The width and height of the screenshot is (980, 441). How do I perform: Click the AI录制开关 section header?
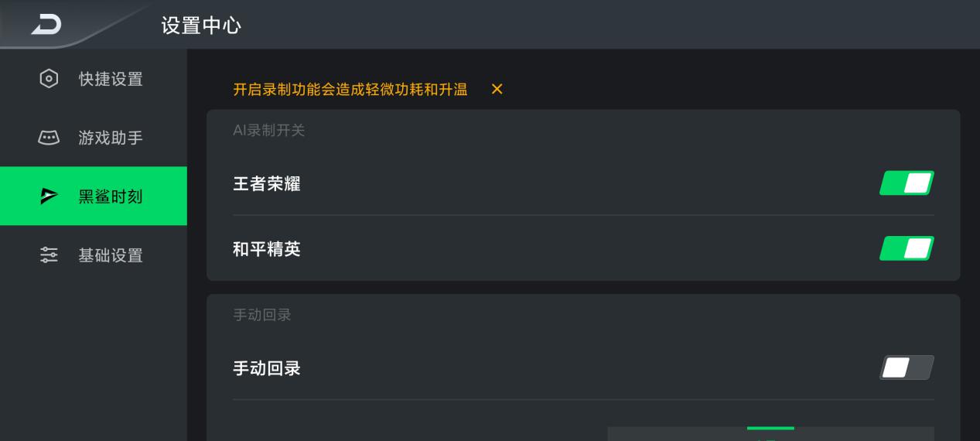269,130
